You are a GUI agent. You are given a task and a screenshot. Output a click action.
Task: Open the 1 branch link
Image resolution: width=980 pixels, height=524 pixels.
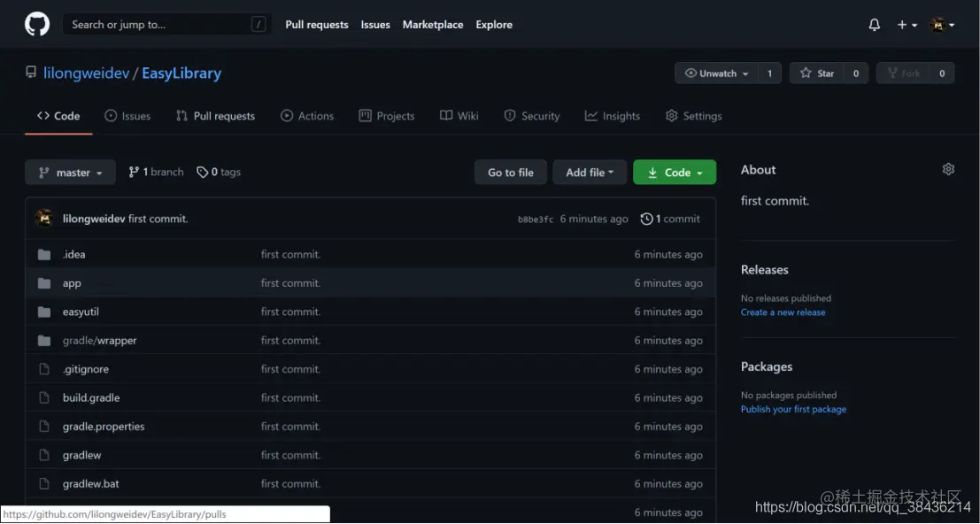[156, 172]
